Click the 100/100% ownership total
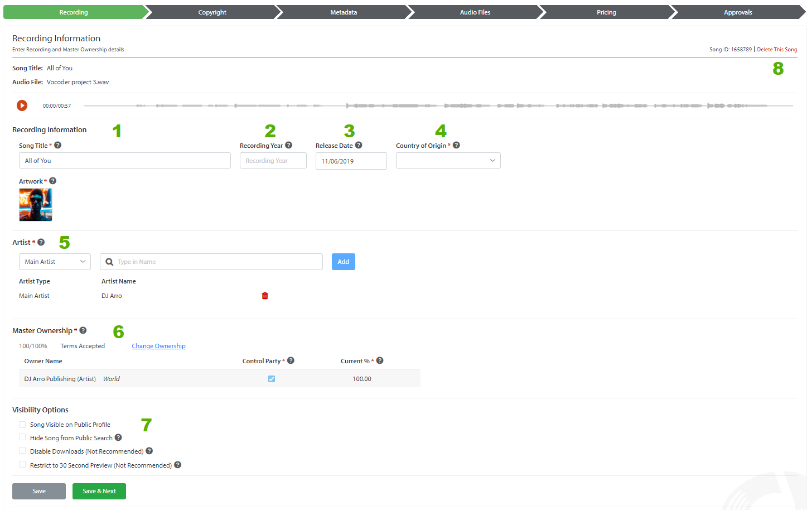The width and height of the screenshot is (812, 510). pyautogui.click(x=33, y=346)
